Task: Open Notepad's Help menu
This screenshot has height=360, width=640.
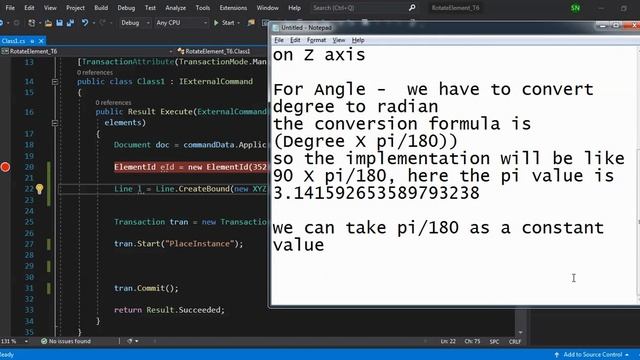Action: tap(358, 40)
